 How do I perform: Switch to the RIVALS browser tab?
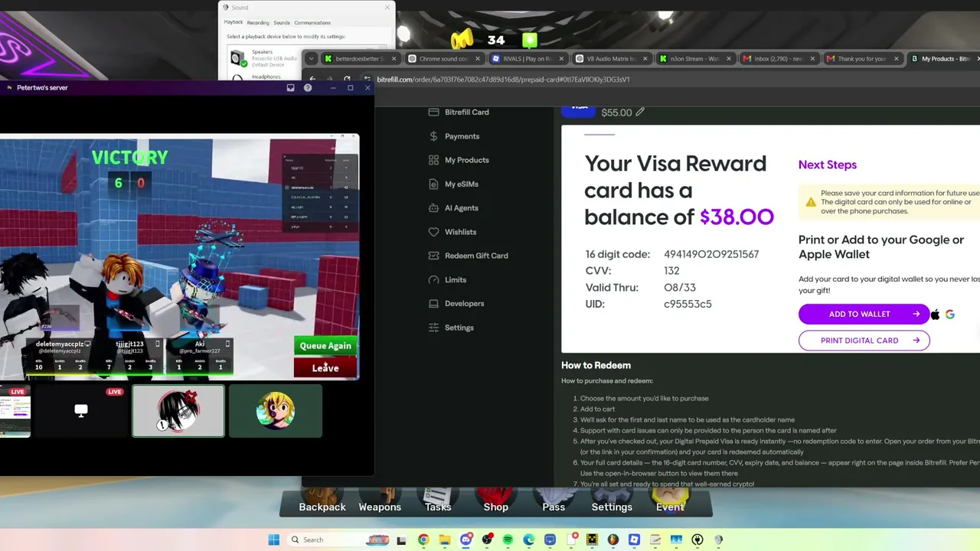528,59
